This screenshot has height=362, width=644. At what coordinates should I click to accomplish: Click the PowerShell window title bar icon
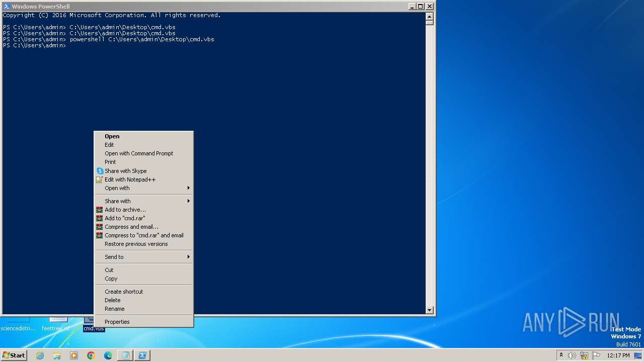click(7, 7)
